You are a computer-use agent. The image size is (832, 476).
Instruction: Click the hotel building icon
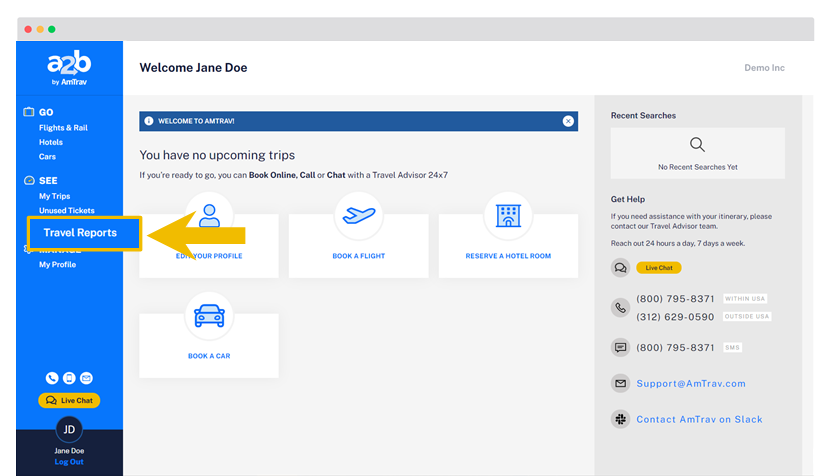[x=507, y=216]
